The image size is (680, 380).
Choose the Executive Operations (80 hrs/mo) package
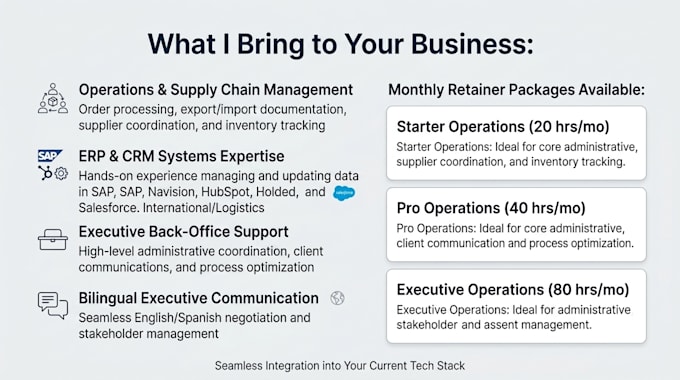(x=516, y=306)
